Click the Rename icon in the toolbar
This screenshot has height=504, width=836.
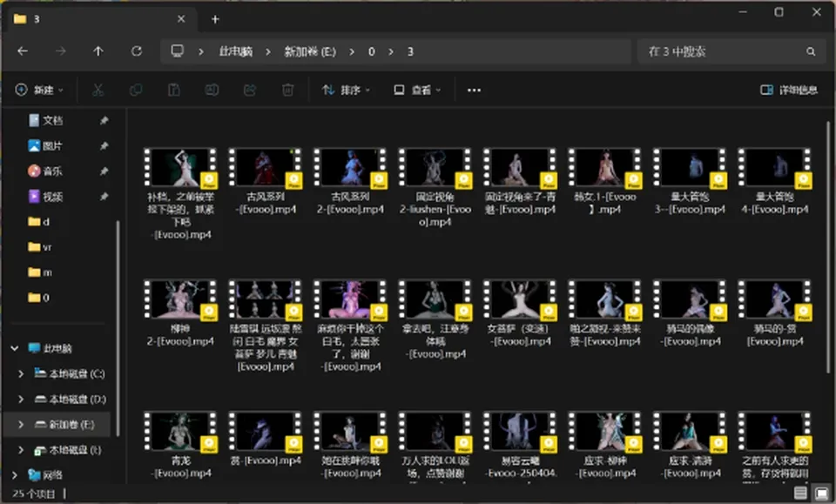[x=212, y=90]
